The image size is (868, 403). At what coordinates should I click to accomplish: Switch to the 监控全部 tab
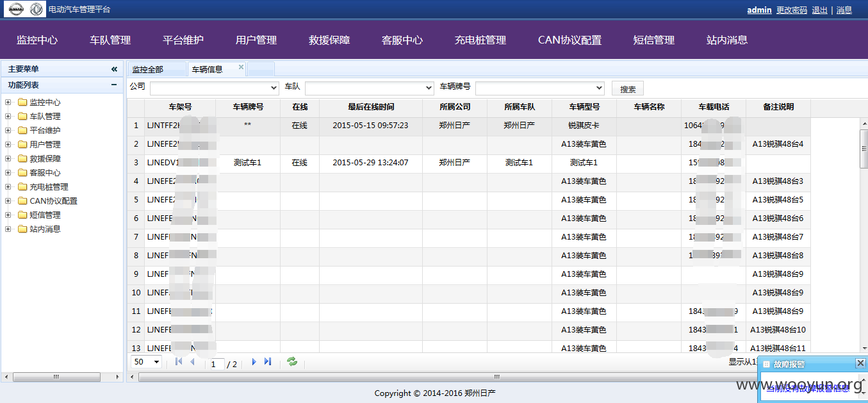click(x=147, y=69)
